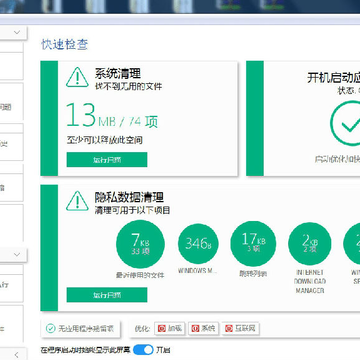Expand the top sidebar chevron dropdown
360x360 pixels.
click(17, 32)
